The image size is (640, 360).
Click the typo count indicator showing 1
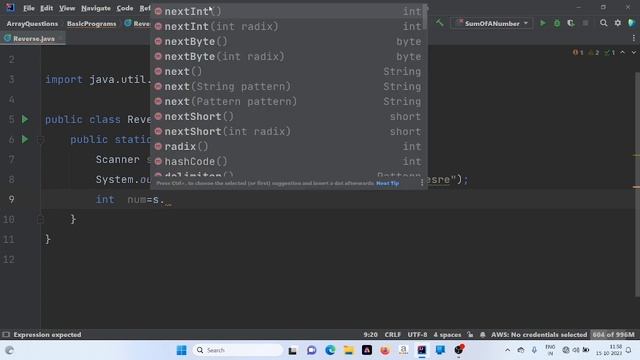(x=609, y=53)
